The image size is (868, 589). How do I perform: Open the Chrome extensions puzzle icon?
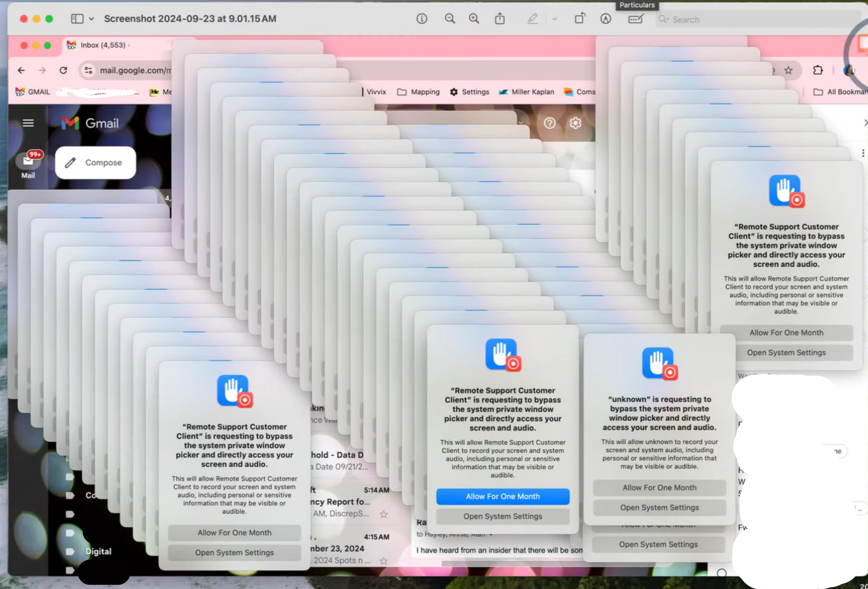tap(818, 70)
